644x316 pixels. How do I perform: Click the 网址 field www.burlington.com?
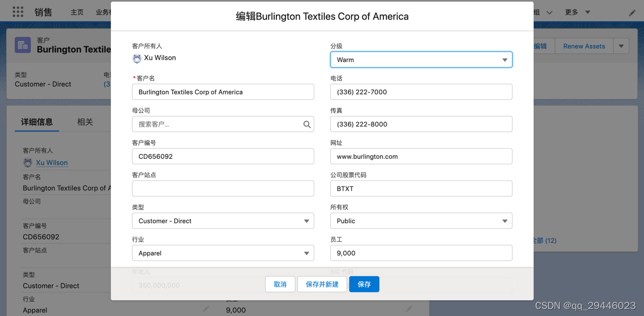click(x=421, y=156)
